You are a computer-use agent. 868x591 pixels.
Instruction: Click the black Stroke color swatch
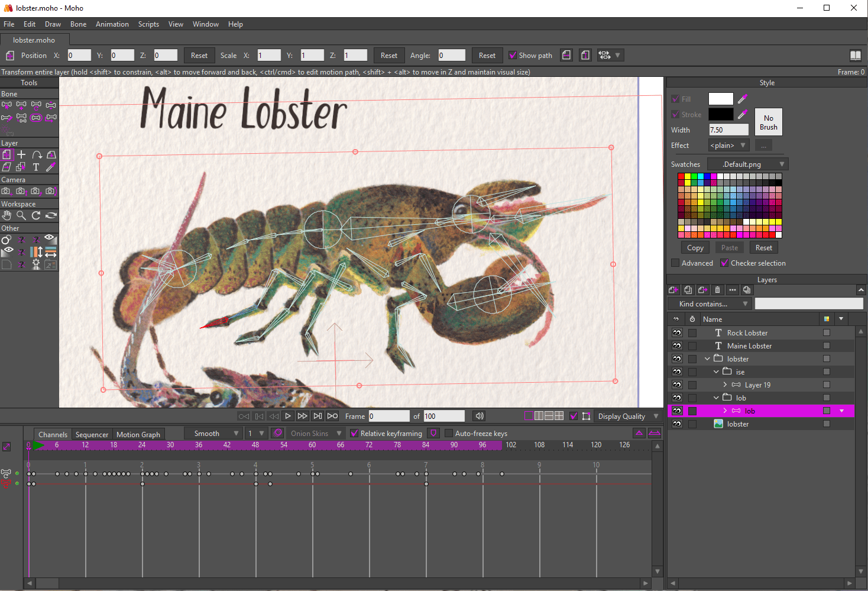(x=721, y=114)
